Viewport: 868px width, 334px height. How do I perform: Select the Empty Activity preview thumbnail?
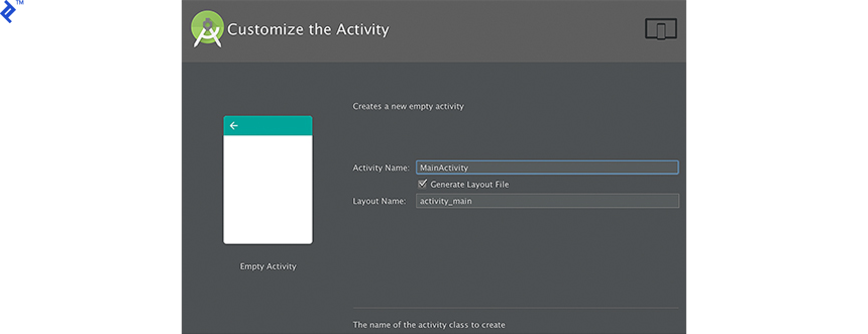(x=267, y=187)
